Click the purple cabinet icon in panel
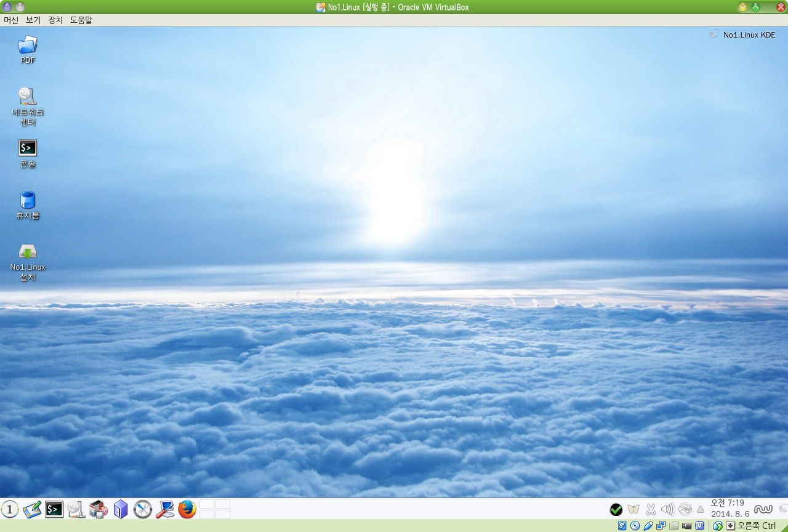The height and width of the screenshot is (532, 788). click(121, 509)
